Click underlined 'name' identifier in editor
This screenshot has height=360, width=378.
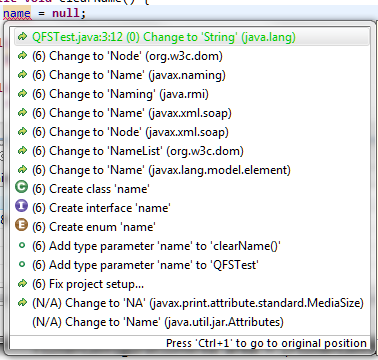point(17,14)
